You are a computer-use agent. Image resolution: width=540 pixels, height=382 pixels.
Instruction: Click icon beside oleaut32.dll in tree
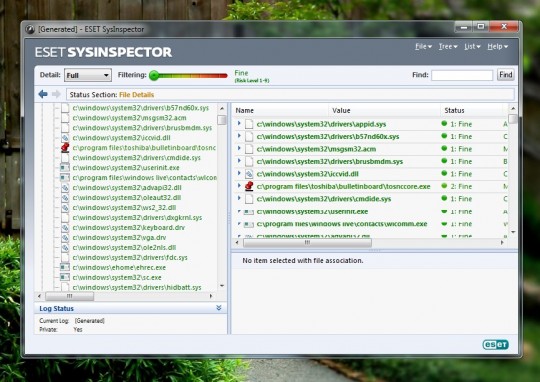(x=65, y=198)
